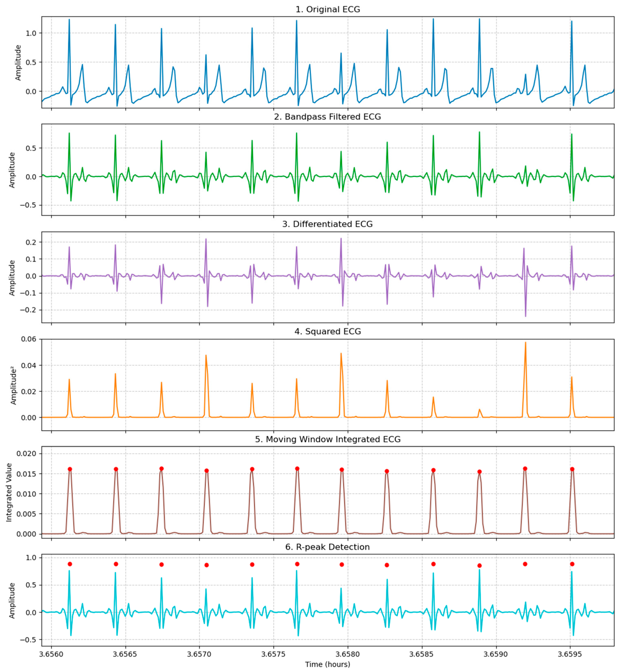Click the "0.010" tick on the Integrated Value axis

27,494
